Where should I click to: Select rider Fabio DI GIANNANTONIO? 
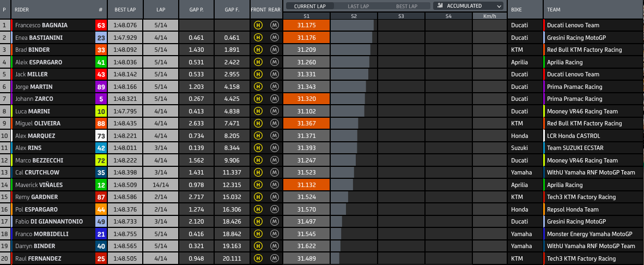(x=48, y=221)
